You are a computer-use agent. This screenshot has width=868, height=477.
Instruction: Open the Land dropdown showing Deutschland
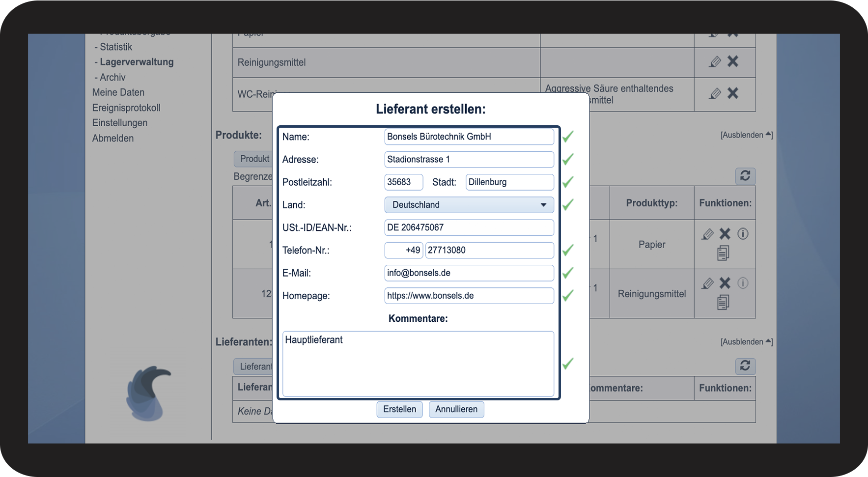click(469, 205)
